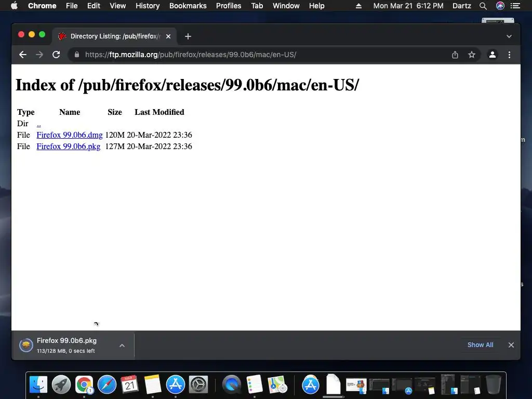Expand the tab search chevron
Image resolution: width=532 pixels, height=399 pixels.
point(509,36)
